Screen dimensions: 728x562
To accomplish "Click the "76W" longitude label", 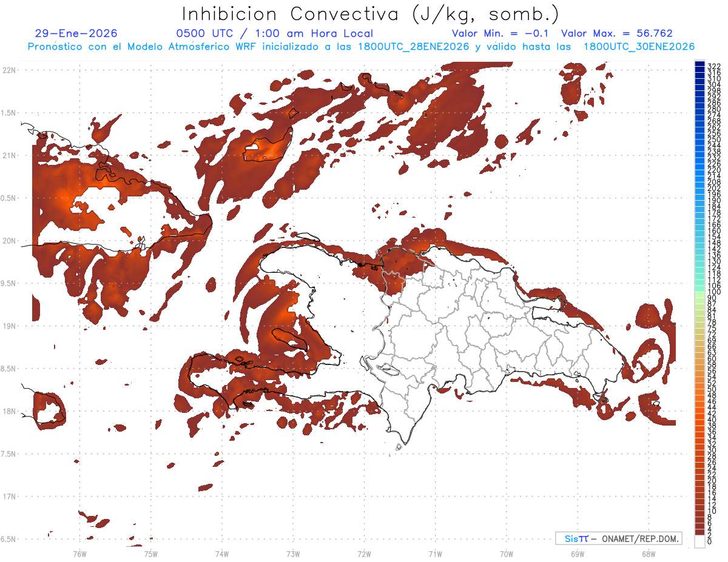I will (79, 554).
